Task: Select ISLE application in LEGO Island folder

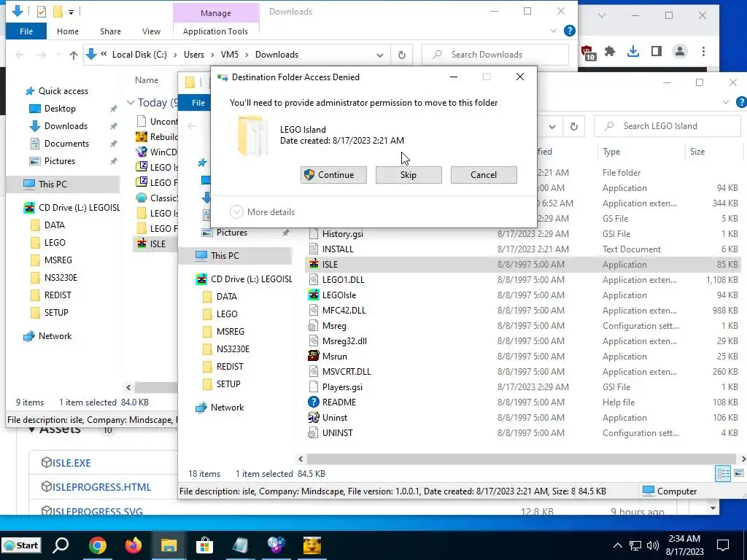Action: (x=330, y=264)
